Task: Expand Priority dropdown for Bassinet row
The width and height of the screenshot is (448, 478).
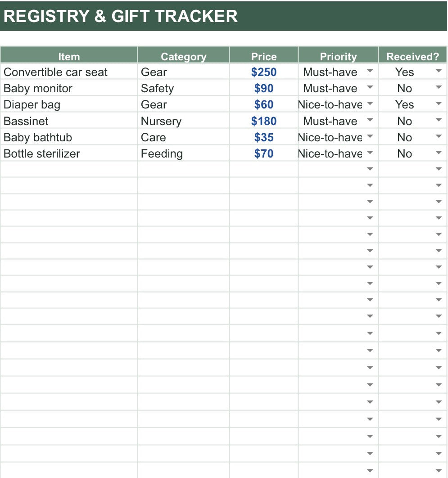Action: tap(370, 120)
